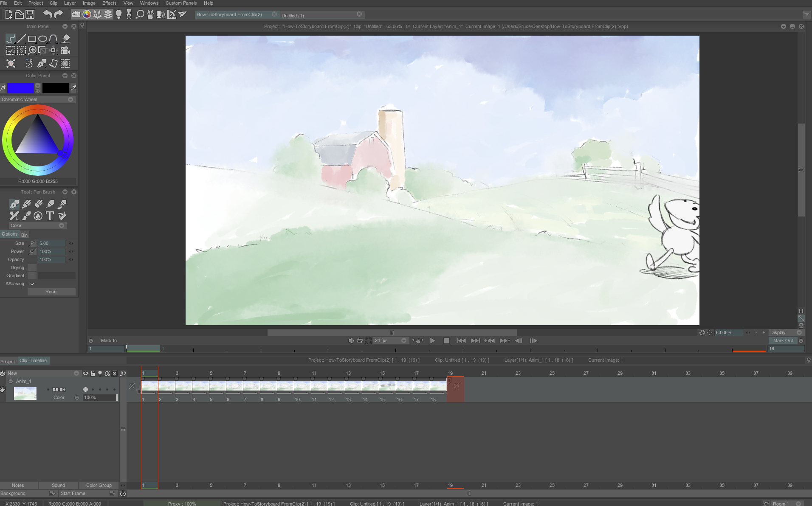Select the spline curve tool in Main Panel
The height and width of the screenshot is (506, 812).
53,39
